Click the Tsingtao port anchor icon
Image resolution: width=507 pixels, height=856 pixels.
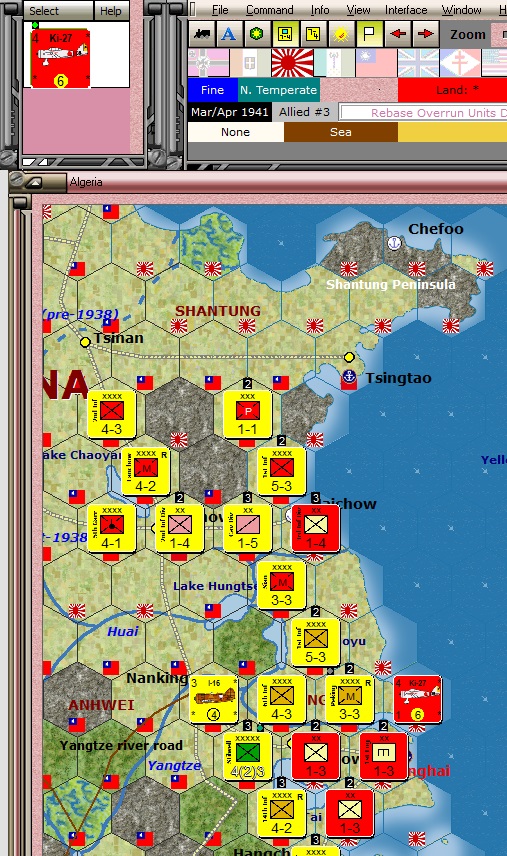(x=349, y=377)
